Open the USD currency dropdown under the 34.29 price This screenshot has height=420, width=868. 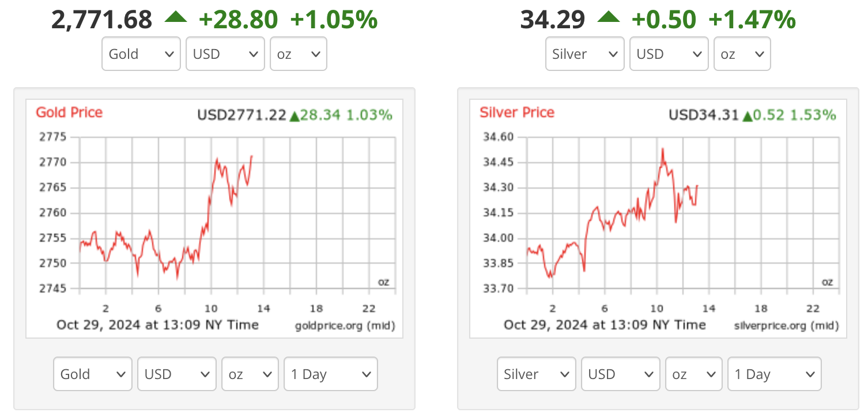(x=669, y=54)
